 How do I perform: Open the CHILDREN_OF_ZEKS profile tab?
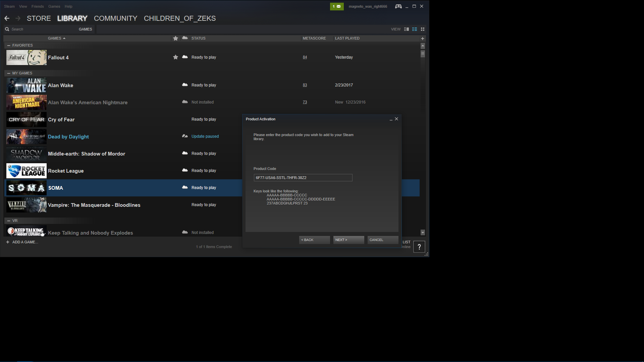[180, 18]
